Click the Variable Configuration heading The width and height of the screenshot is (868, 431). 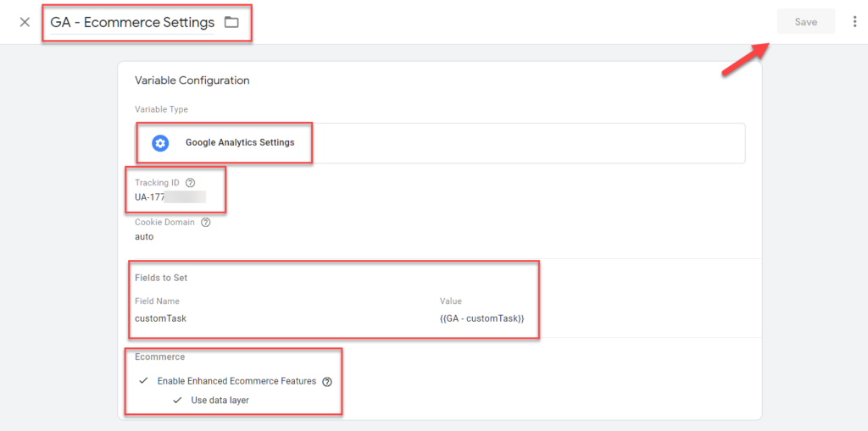pos(192,80)
